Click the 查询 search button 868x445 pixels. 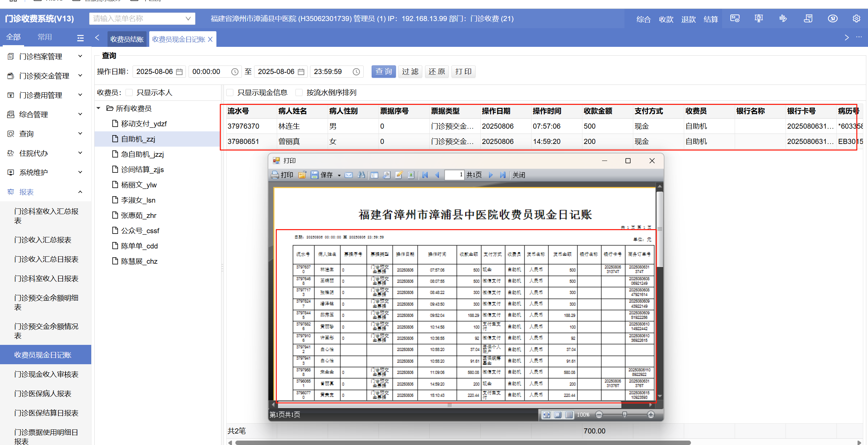(x=383, y=72)
